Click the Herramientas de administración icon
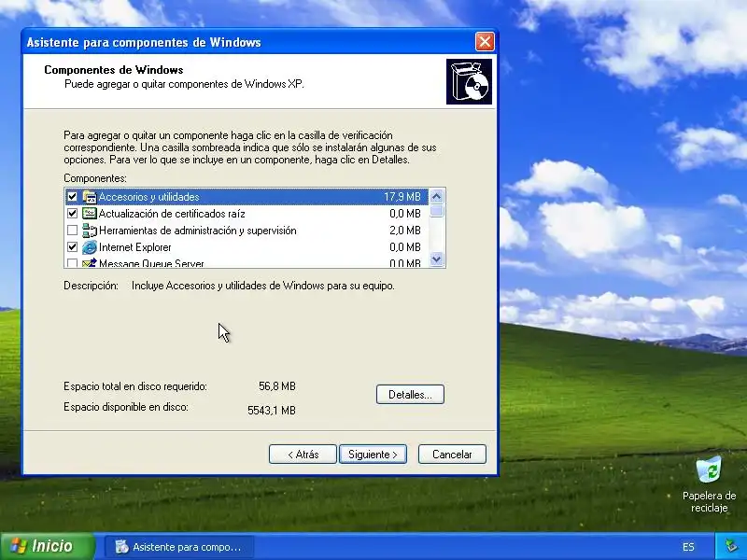The image size is (747, 560). pos(89,231)
